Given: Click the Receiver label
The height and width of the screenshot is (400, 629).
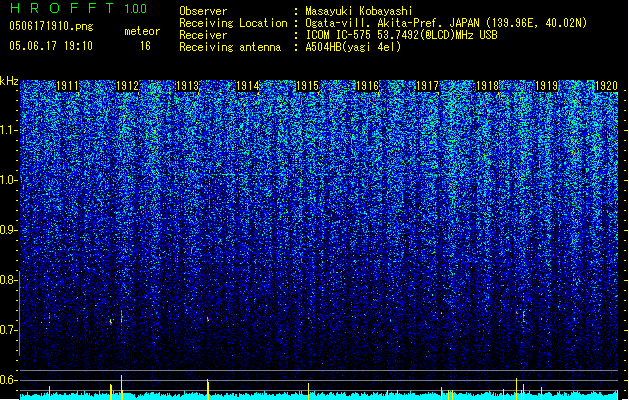Looking at the screenshot, I should (203, 35).
